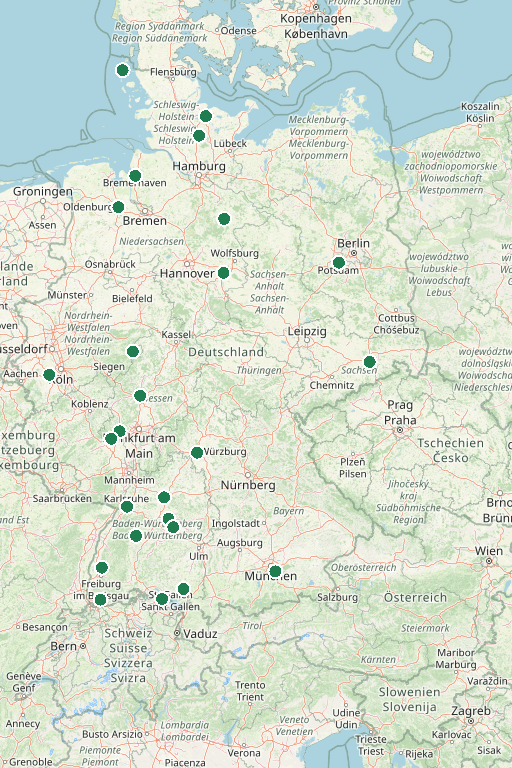Screen dimensions: 512x768
Task: Select the green marker below Karlsruhe label
Action: [127, 506]
